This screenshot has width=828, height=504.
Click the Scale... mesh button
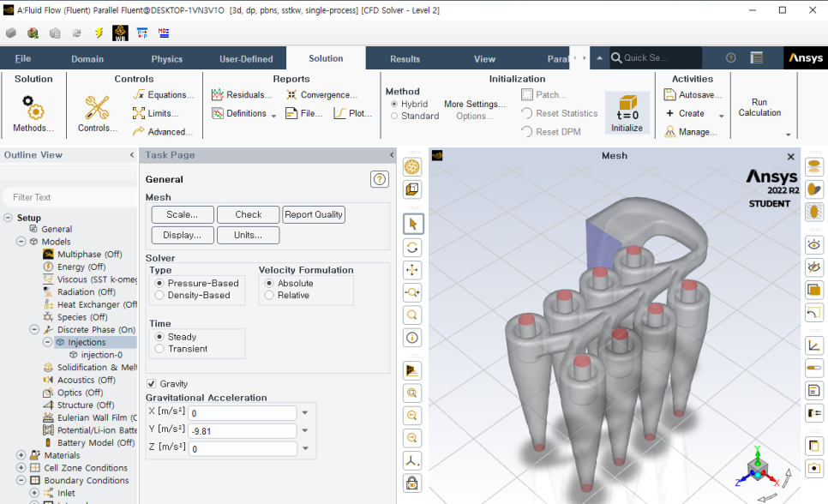183,214
